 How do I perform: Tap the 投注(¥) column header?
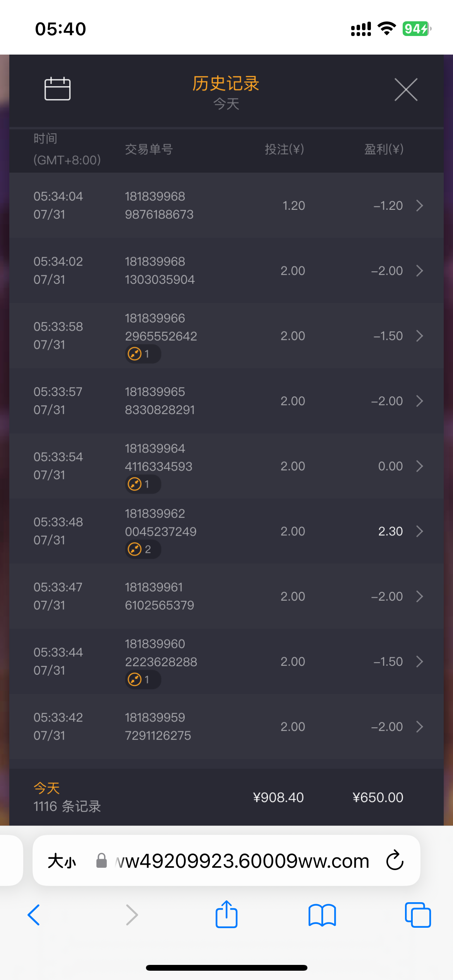(x=284, y=149)
